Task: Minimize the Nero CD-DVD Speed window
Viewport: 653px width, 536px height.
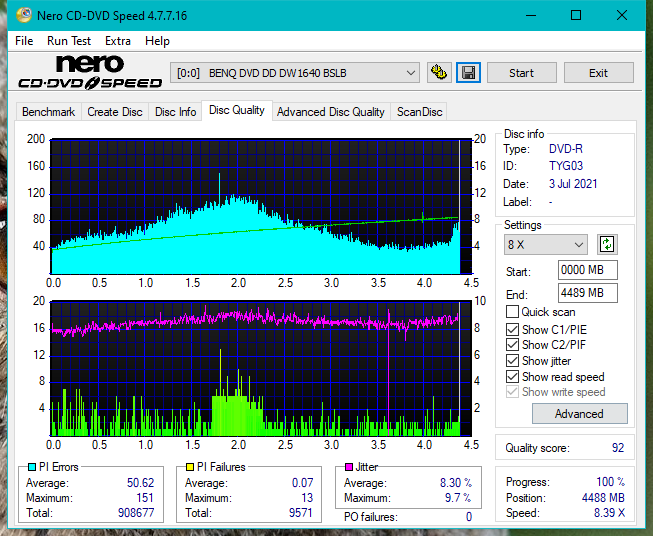Action: click(x=531, y=15)
